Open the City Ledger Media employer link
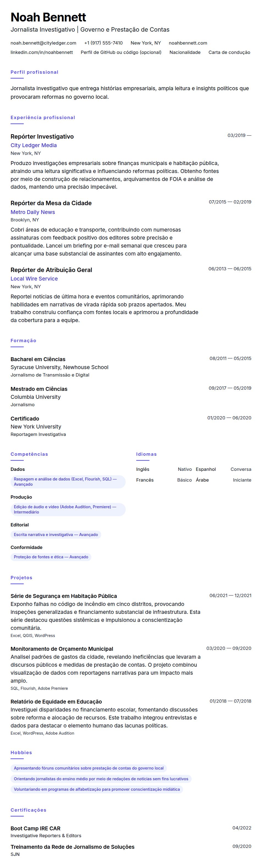 click(34, 145)
